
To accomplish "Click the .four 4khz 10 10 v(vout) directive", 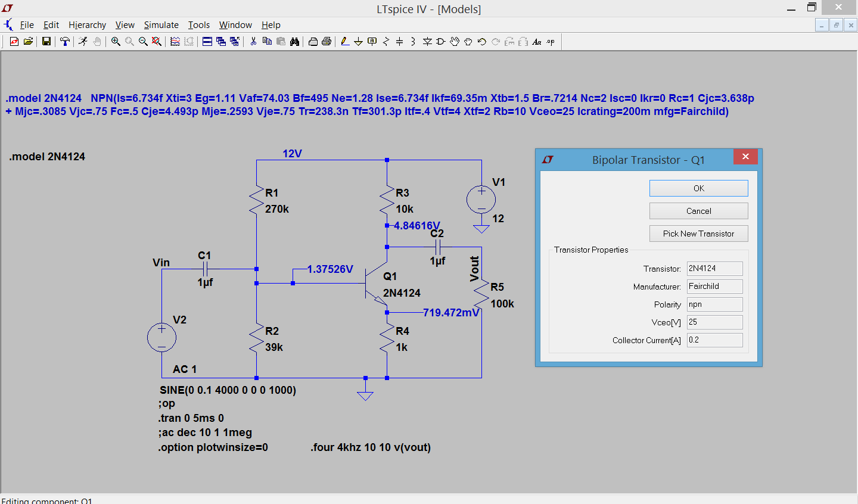I will point(371,447).
